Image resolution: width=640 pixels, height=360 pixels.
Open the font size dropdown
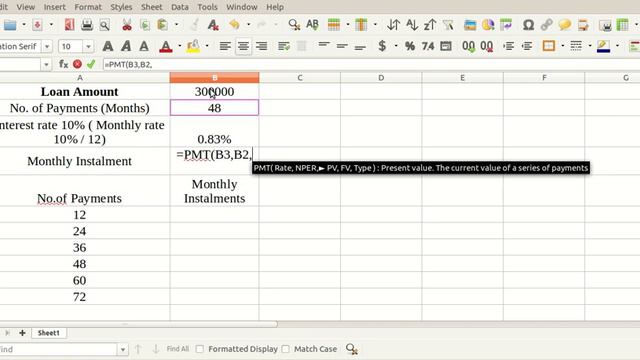pos(88,47)
